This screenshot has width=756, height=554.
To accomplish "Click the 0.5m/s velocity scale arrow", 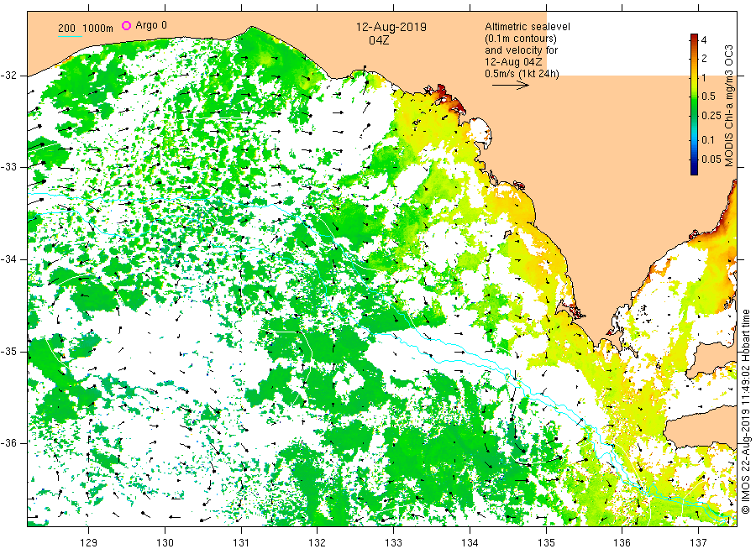I will point(511,86).
